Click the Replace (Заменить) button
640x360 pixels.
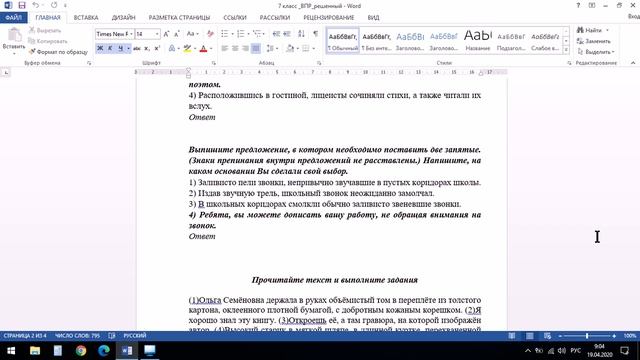point(594,41)
